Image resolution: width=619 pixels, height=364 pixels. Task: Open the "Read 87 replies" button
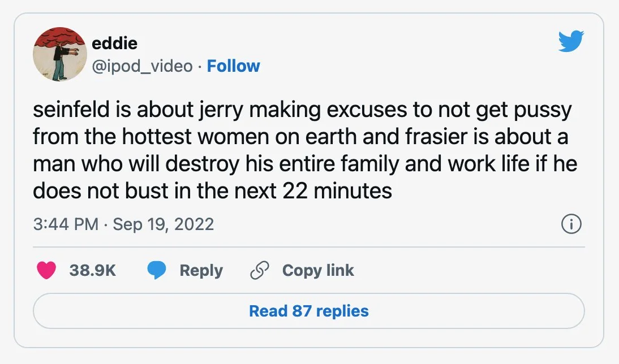309,311
